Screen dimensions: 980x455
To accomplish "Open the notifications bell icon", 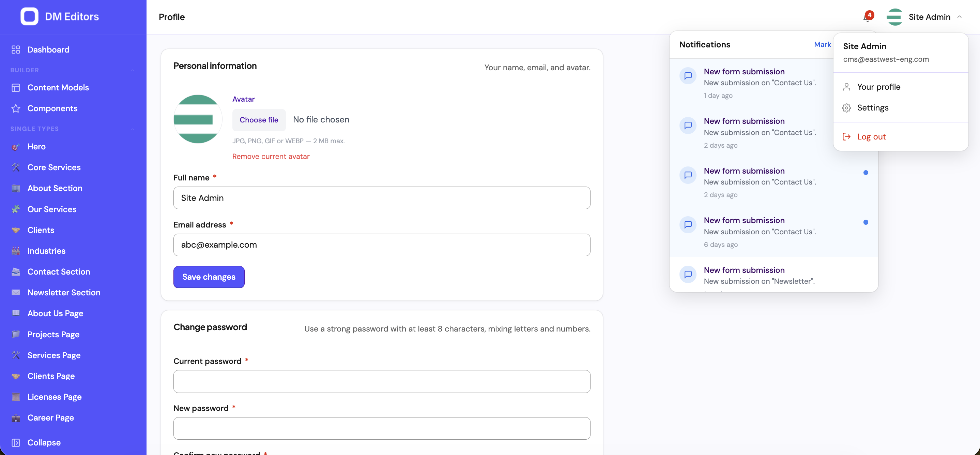I will click(x=868, y=17).
